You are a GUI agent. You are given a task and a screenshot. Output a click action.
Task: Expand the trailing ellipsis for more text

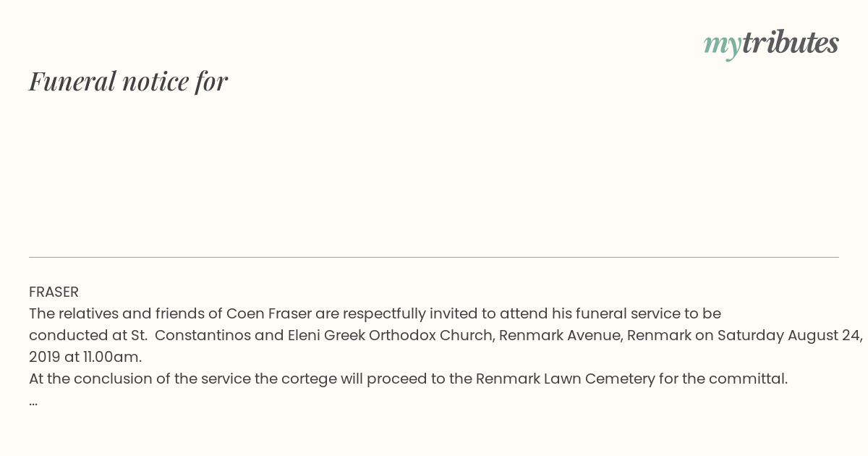pos(33,402)
